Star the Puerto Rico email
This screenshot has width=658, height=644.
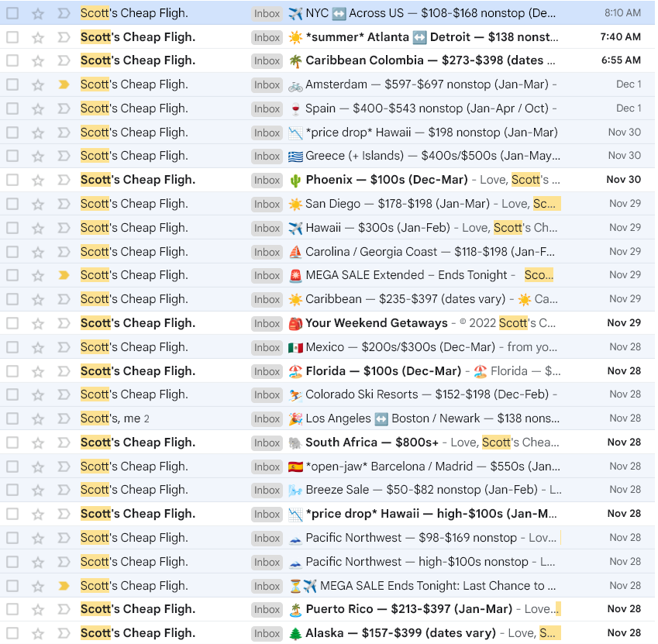38,609
